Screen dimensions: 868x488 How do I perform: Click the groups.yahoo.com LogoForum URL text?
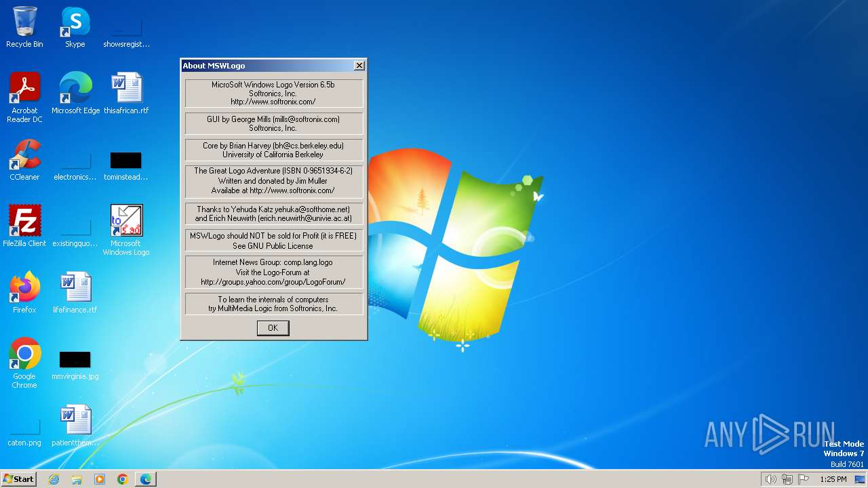tap(273, 282)
